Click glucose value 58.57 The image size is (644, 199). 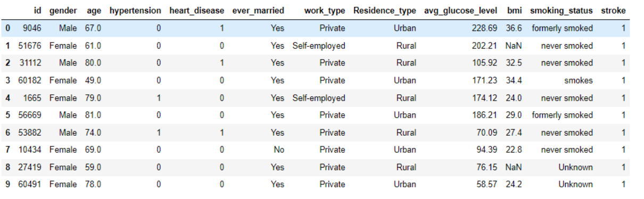tap(486, 184)
